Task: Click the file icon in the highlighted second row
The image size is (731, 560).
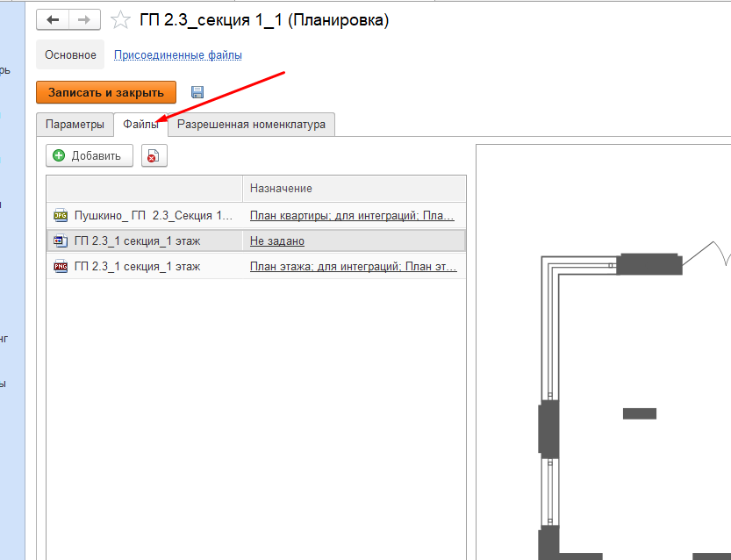Action: tap(61, 241)
